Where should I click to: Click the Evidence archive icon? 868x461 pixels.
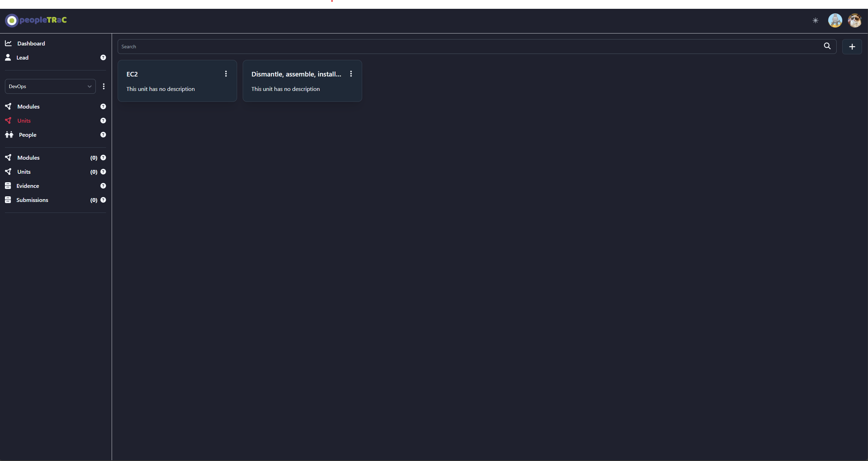8,185
